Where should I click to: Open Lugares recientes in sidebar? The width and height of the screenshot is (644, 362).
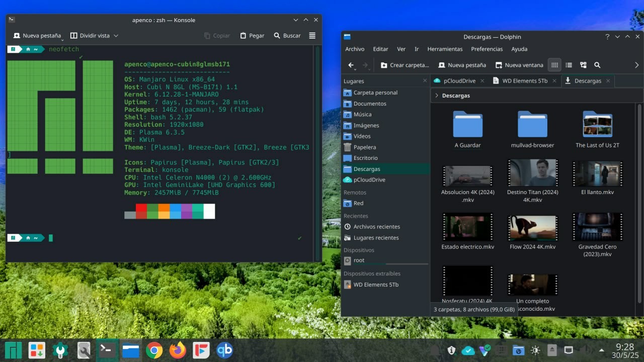click(385, 238)
